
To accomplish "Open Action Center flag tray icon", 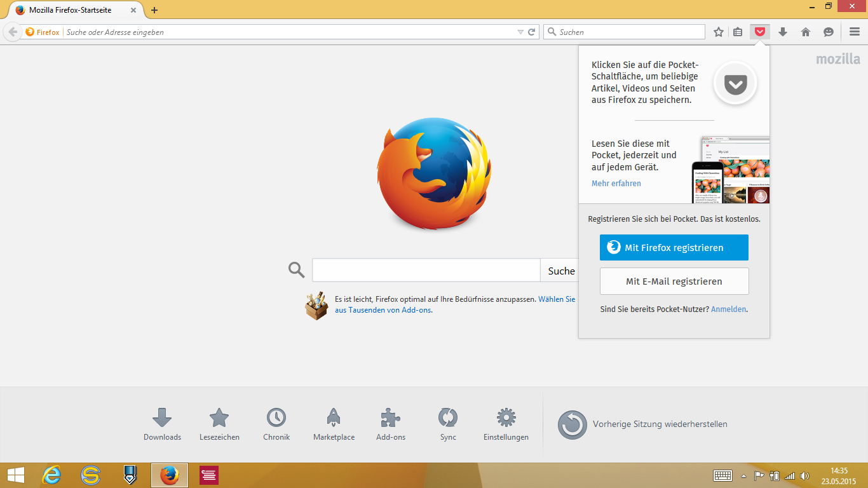I will 759,475.
